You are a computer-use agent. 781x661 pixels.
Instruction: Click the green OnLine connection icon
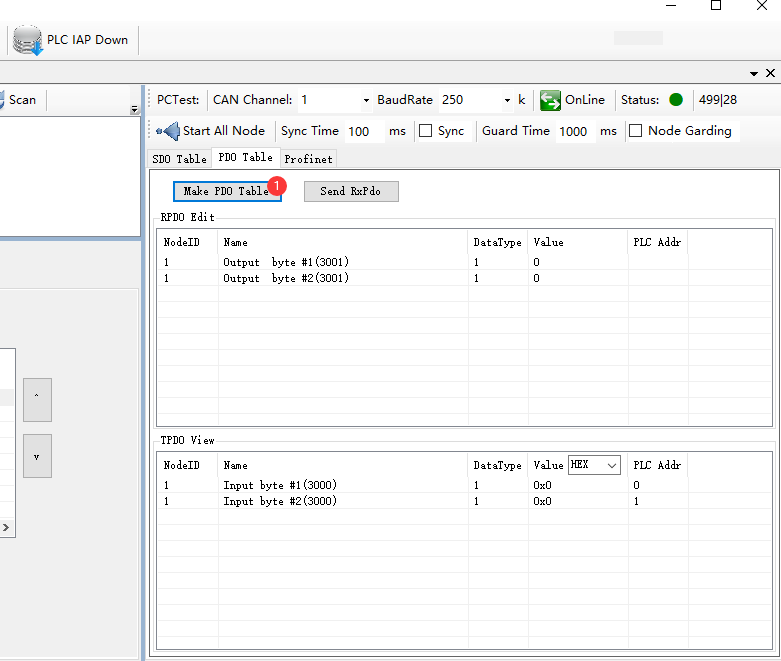pos(550,100)
